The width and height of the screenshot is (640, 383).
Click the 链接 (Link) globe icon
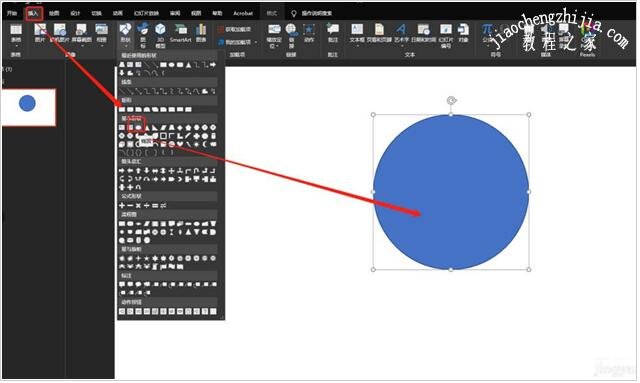tap(291, 36)
